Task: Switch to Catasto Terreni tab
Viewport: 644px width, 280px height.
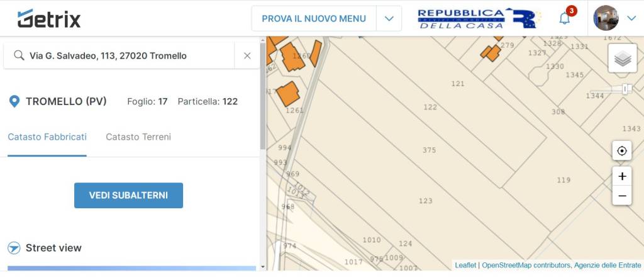Action: (138, 137)
